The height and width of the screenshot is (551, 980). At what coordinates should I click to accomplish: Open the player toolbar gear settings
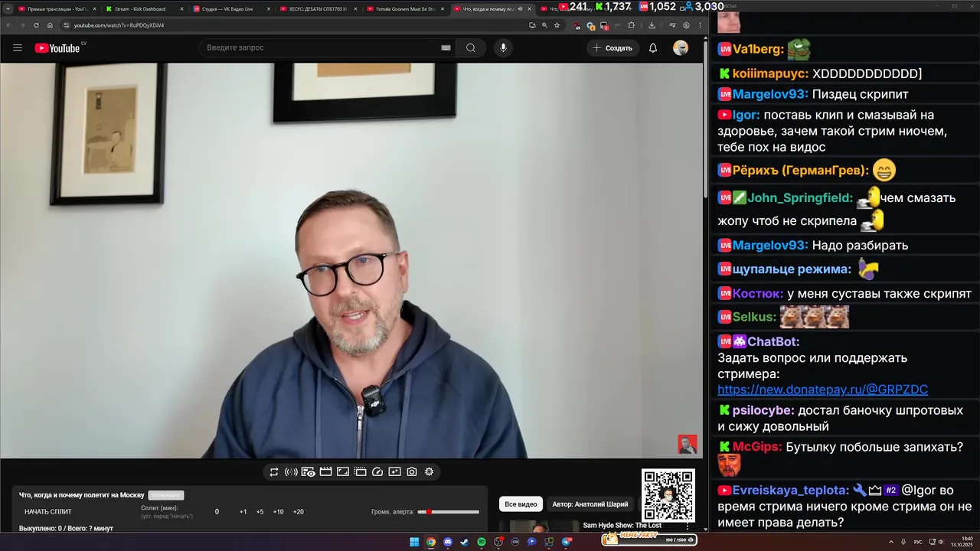429,472
